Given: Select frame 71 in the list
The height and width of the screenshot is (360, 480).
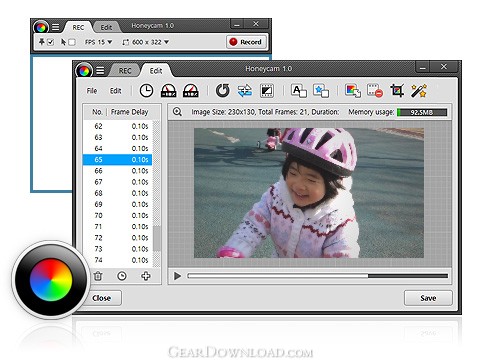Looking at the screenshot, I should pyautogui.click(x=118, y=227).
